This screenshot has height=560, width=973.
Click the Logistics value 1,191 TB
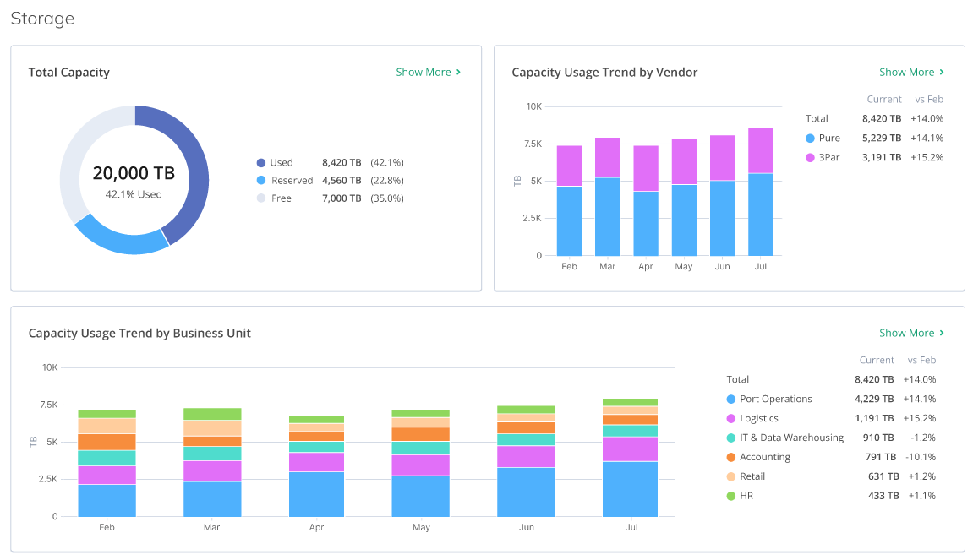pyautogui.click(x=874, y=419)
